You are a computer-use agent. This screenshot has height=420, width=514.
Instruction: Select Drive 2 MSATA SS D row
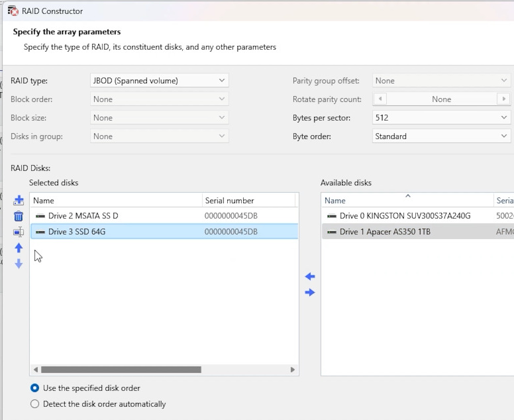click(x=164, y=216)
